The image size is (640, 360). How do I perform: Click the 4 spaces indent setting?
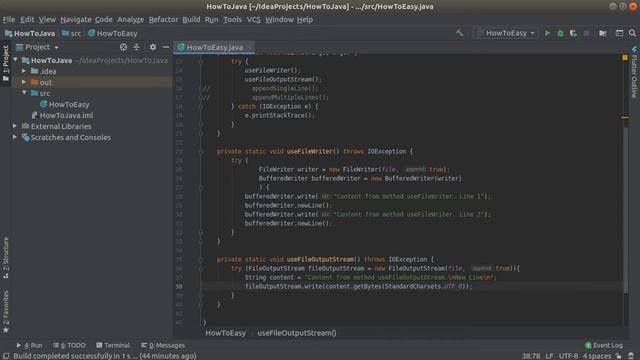pos(597,356)
